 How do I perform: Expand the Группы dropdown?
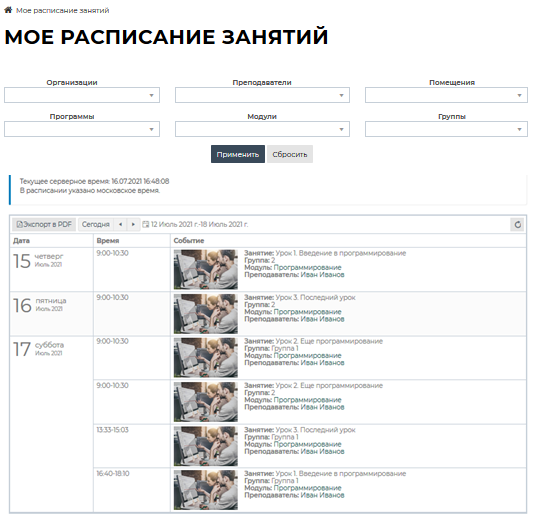pos(446,129)
